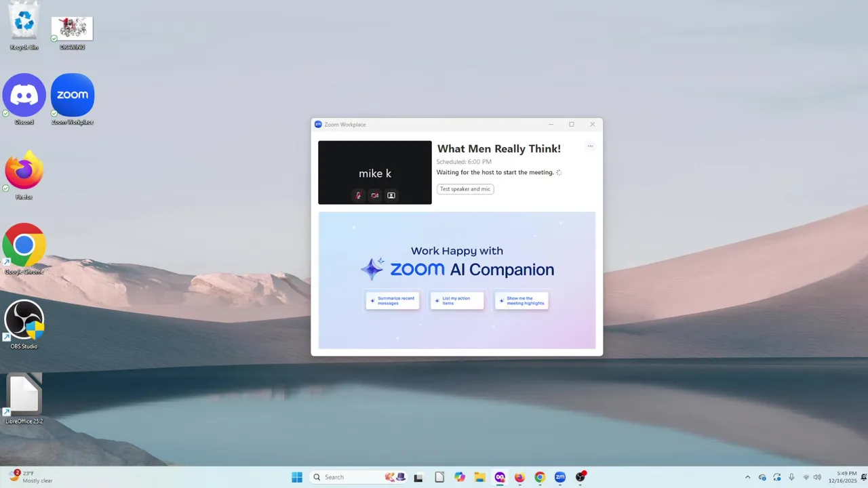The height and width of the screenshot is (488, 868).
Task: Select the DRAWING file on desktop
Action: coord(72,33)
